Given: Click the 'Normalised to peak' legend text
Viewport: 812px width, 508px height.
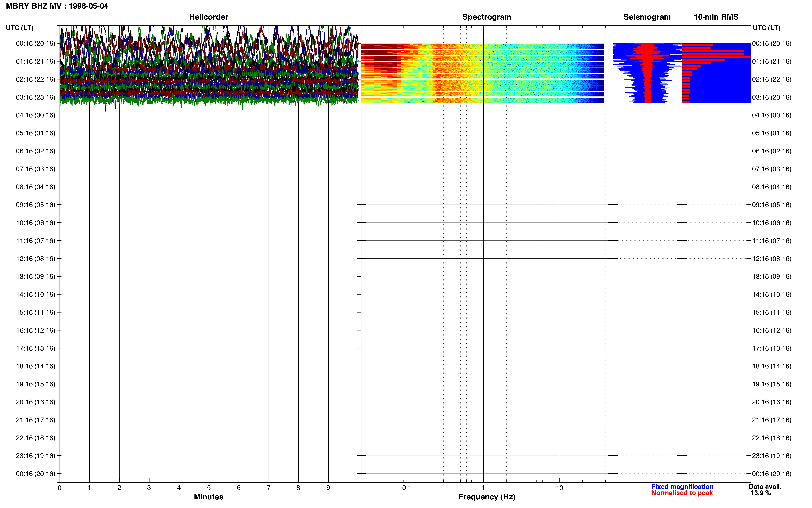Looking at the screenshot, I should 682,493.
